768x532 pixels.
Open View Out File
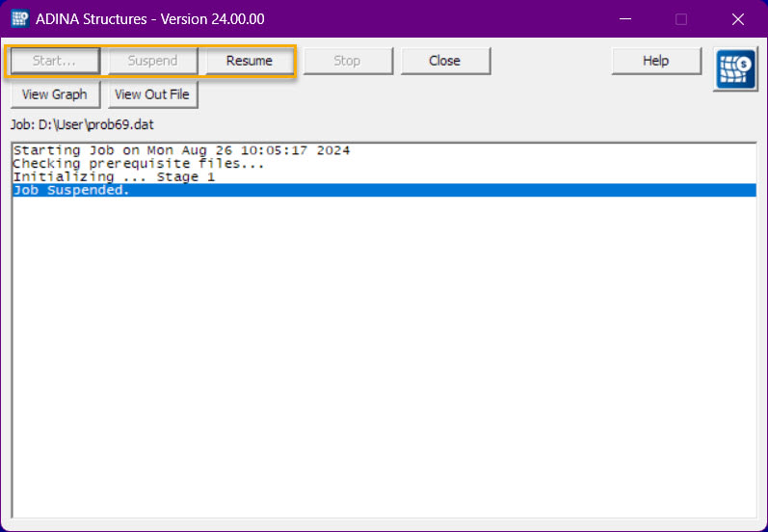click(x=152, y=94)
